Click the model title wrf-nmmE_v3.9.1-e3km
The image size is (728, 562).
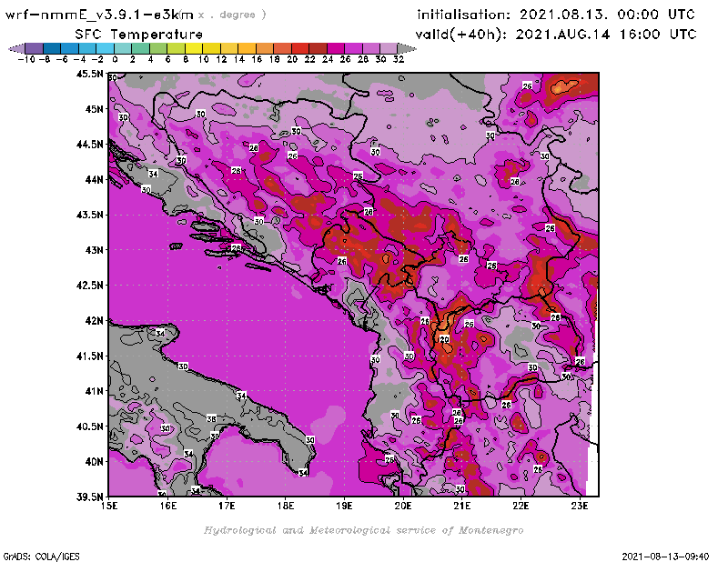[x=99, y=15]
